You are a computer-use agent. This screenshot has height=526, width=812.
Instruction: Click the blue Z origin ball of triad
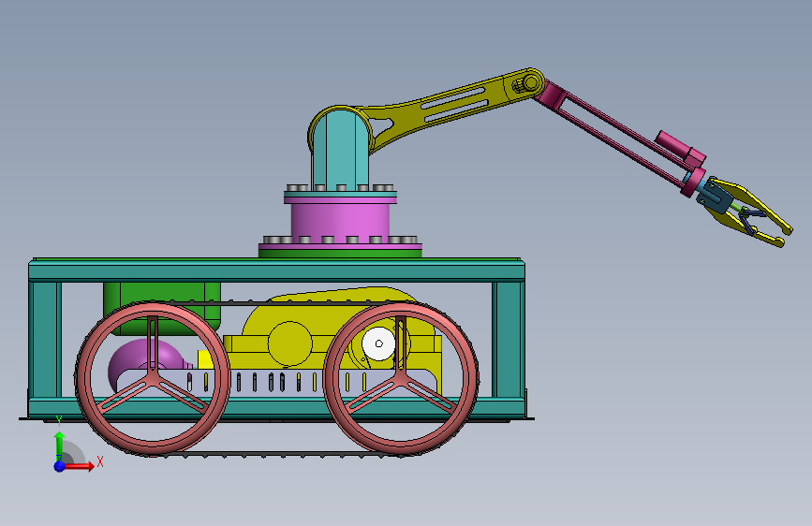[60, 466]
